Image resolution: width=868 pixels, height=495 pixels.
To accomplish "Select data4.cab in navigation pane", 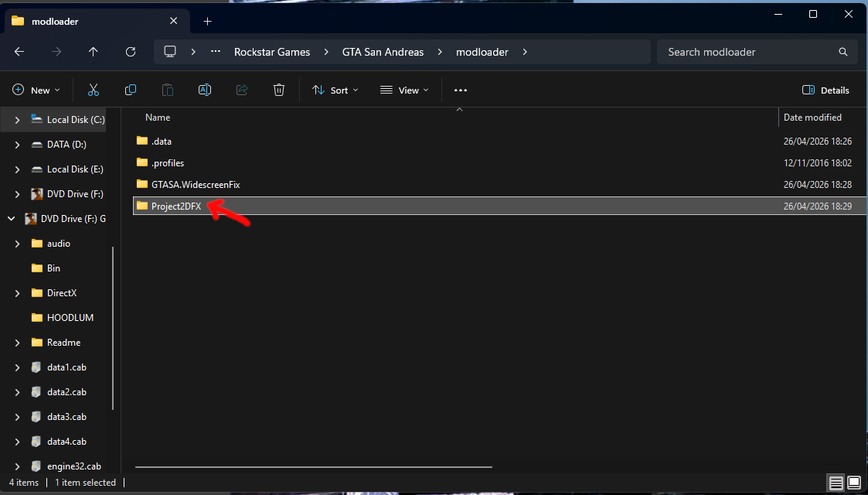I will point(66,442).
